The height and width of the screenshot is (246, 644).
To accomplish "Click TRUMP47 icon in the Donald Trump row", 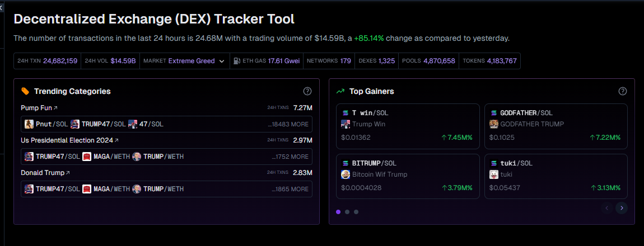I will 29,189.
